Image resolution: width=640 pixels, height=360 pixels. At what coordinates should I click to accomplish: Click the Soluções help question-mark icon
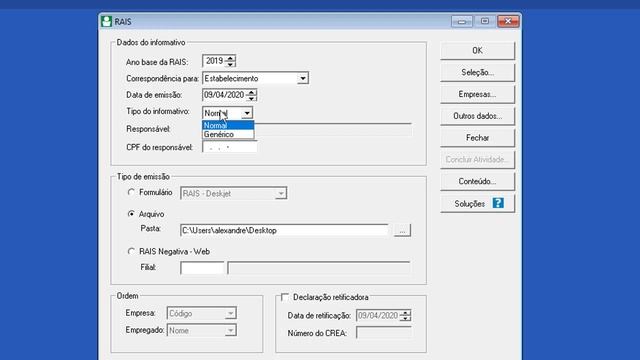[x=498, y=203]
